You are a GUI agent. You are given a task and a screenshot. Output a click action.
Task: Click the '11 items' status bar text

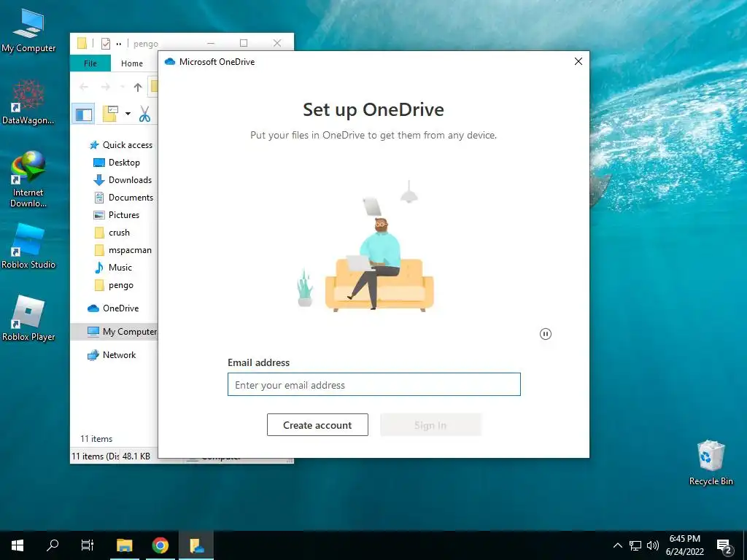coord(96,439)
